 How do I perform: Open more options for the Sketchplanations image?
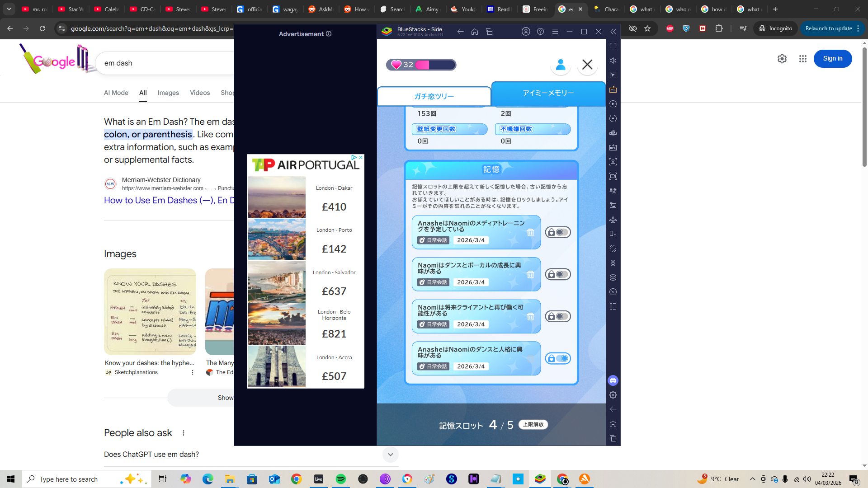coord(193,372)
